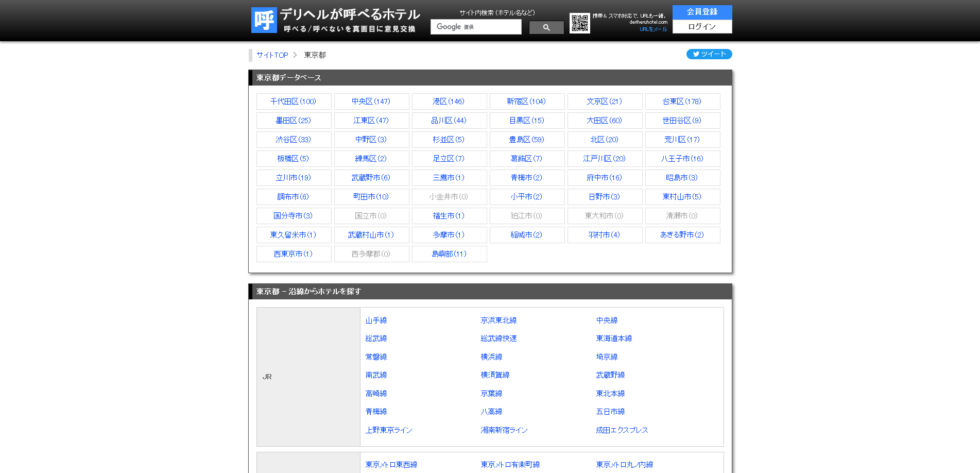The image size is (980, 473).
Task: Open 八王子市(16) listing
Action: tap(682, 159)
